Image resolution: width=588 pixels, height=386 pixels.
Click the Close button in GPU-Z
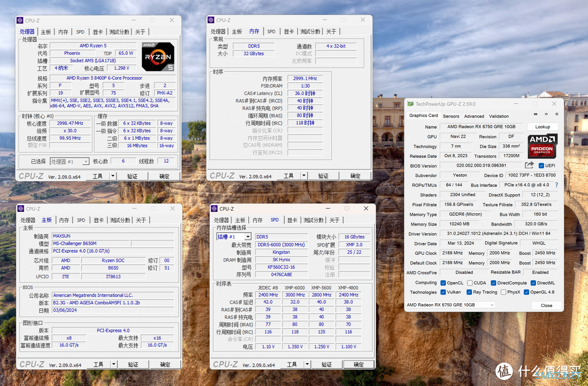547,305
